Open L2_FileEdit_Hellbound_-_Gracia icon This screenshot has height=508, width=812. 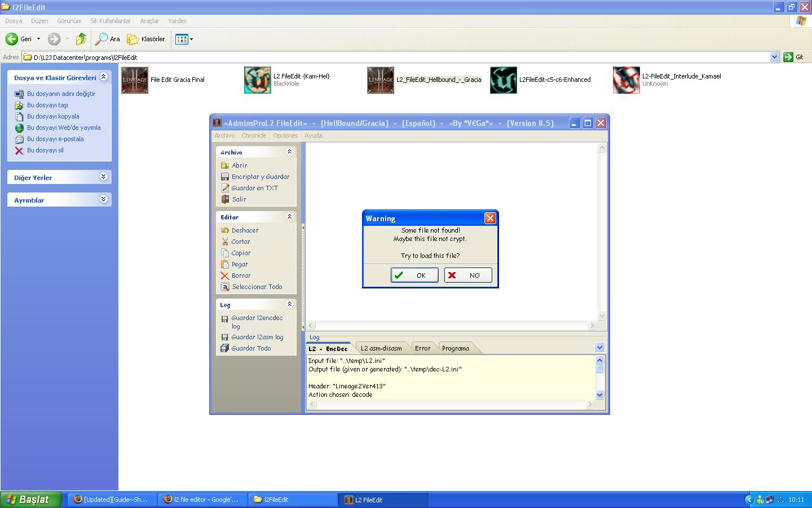coord(381,80)
